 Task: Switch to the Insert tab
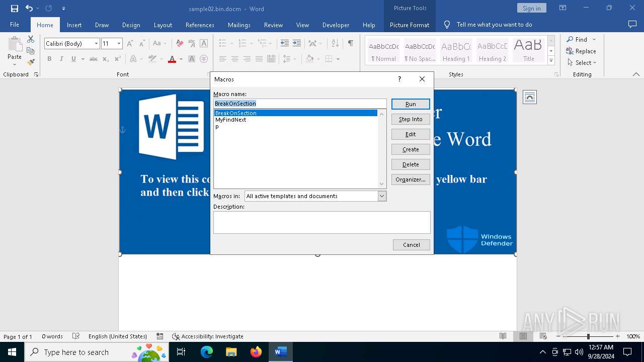point(74,25)
